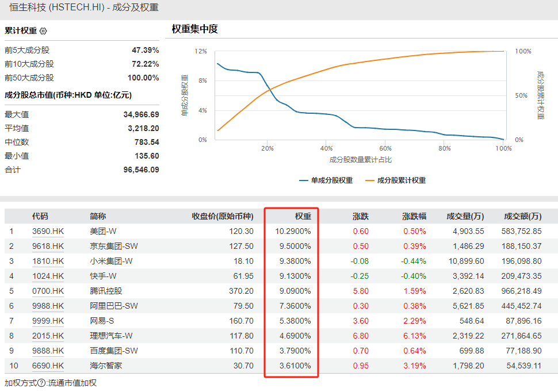
Task: Open stock code 0700.HK link
Action: [48, 291]
